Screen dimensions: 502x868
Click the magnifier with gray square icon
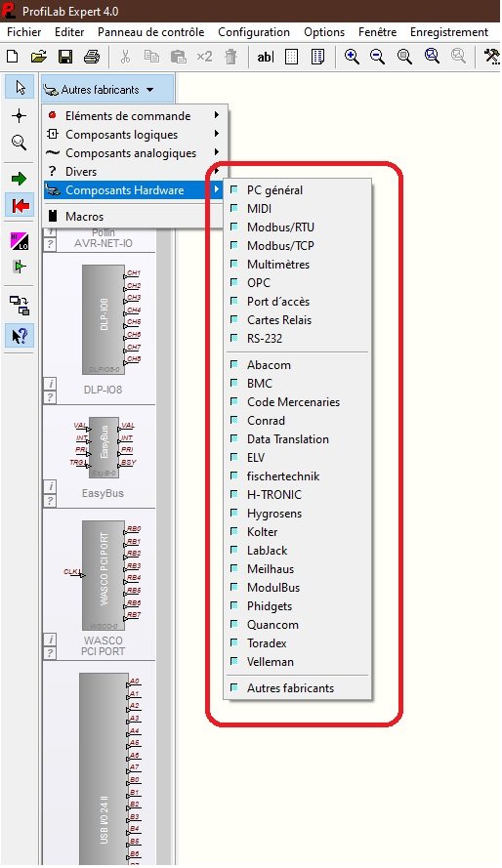click(404, 57)
